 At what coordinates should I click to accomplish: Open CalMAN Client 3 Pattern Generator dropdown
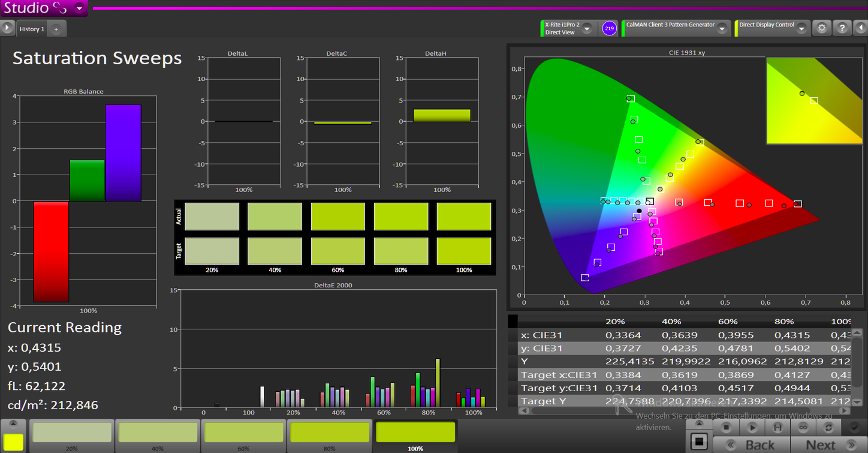(x=722, y=28)
